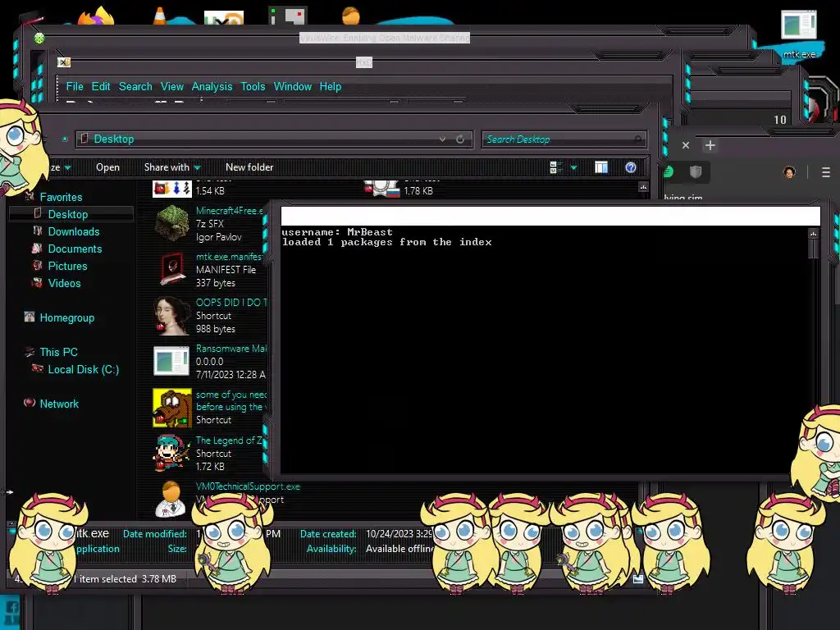Refresh the Desktop folder view

coord(460,139)
